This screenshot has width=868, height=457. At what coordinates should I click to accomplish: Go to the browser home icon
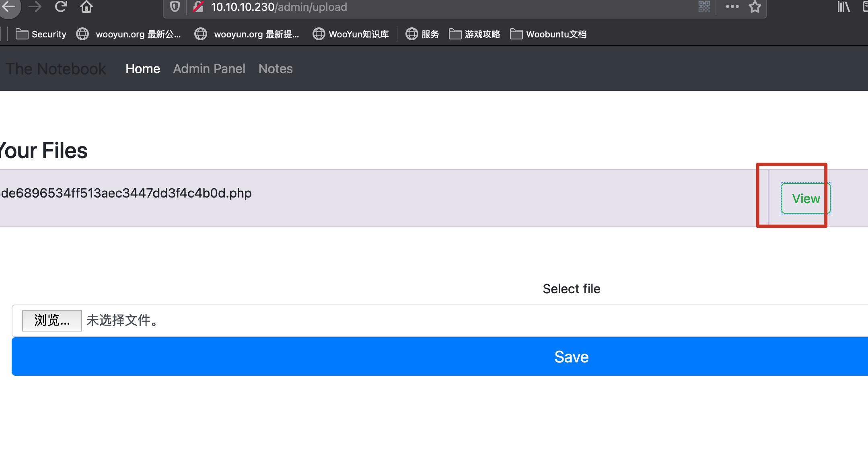point(86,6)
